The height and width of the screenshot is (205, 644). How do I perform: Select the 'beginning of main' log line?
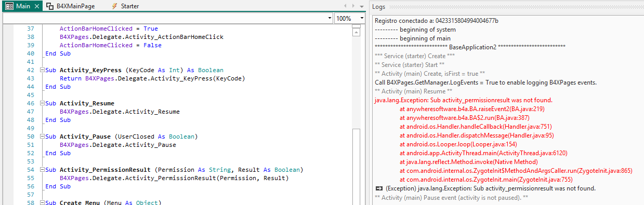point(413,38)
